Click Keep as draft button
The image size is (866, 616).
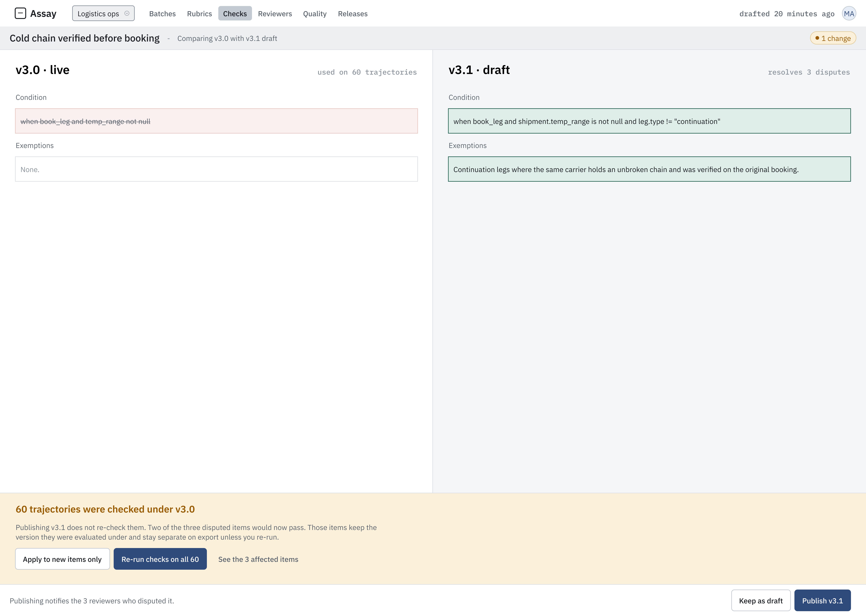click(761, 601)
